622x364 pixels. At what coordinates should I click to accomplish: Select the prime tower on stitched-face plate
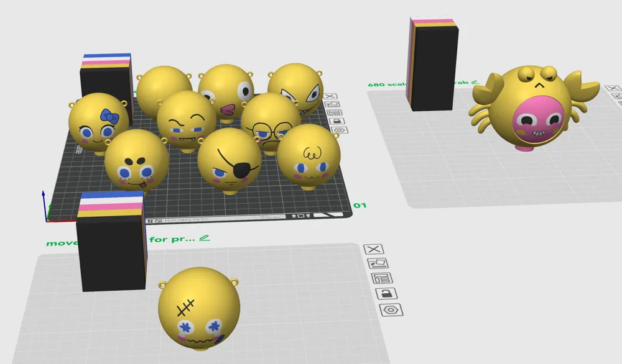112,242
